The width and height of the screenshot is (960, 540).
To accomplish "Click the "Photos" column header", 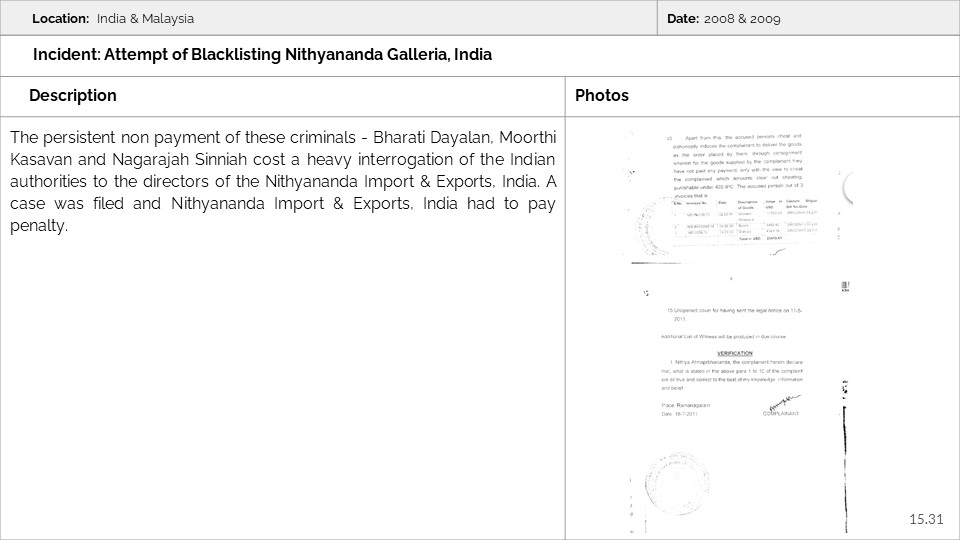I will pyautogui.click(x=602, y=96).
